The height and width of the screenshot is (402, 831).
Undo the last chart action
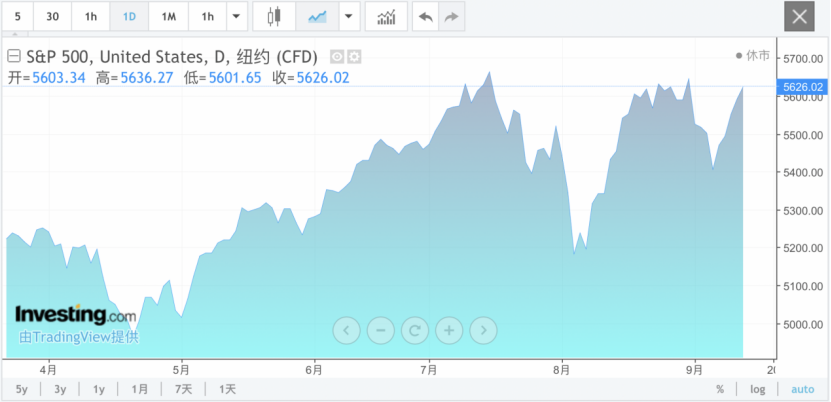426,17
